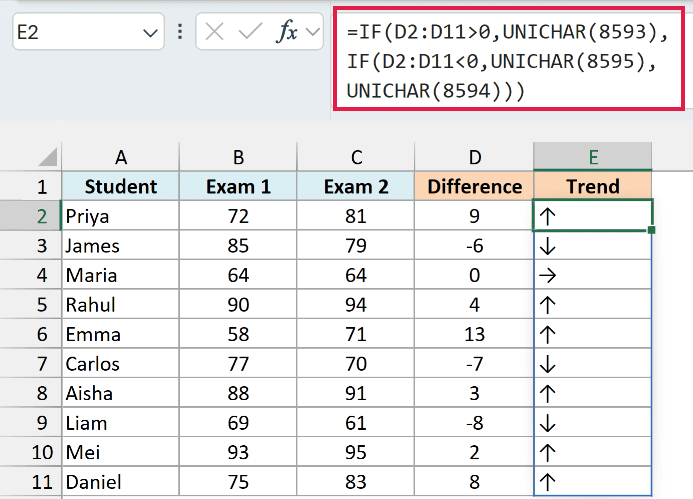The image size is (693, 499).
Task: Select column E header
Action: pyautogui.click(x=593, y=157)
